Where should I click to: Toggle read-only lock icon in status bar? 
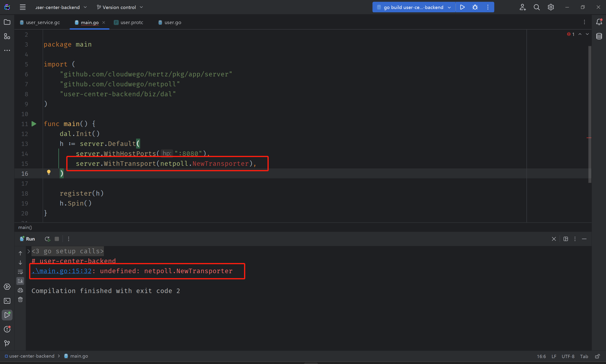point(597,356)
